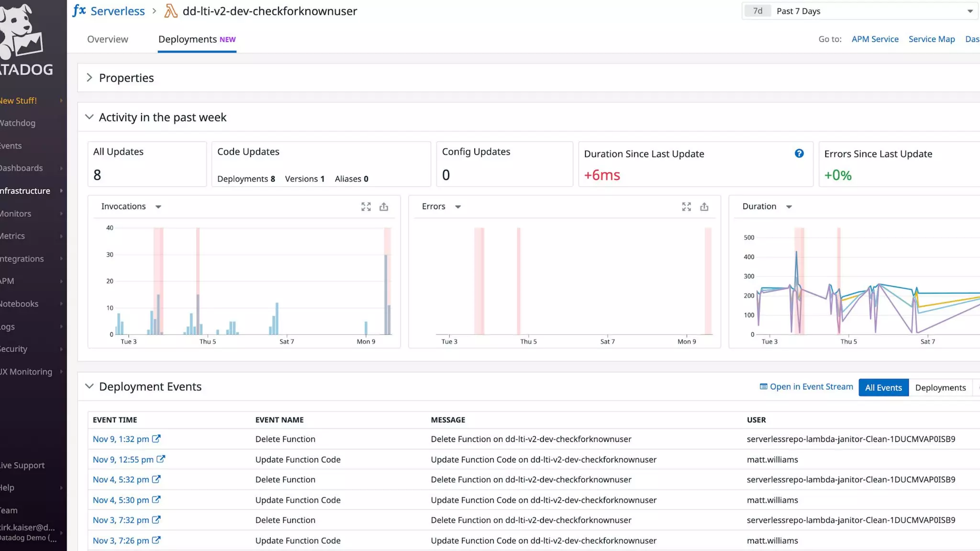Open Help in the sidebar
This screenshot has width=980, height=551.
pos(7,487)
